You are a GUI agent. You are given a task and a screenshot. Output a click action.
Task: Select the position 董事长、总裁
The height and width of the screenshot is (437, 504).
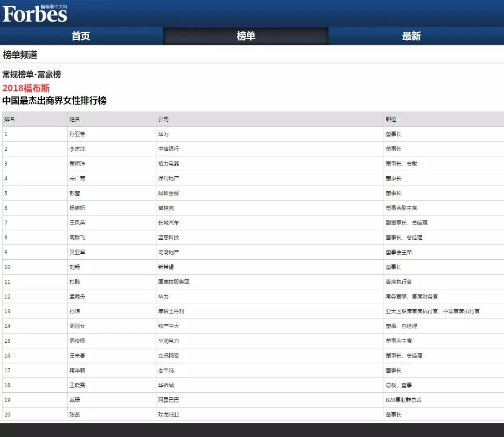(401, 164)
